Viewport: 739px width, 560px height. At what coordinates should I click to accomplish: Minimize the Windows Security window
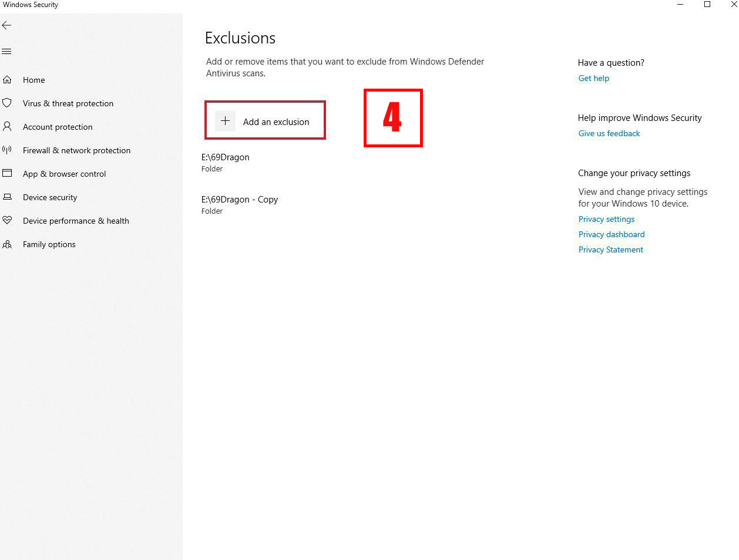coord(680,5)
